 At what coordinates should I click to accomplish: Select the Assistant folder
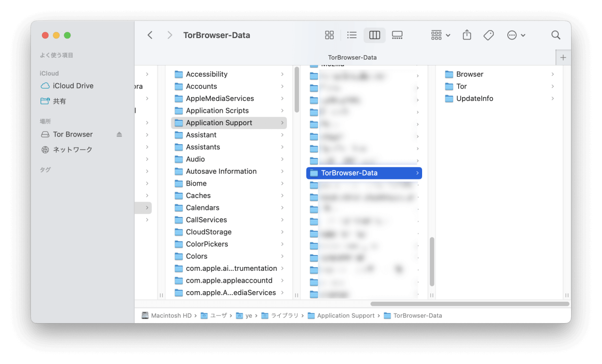(x=229, y=135)
